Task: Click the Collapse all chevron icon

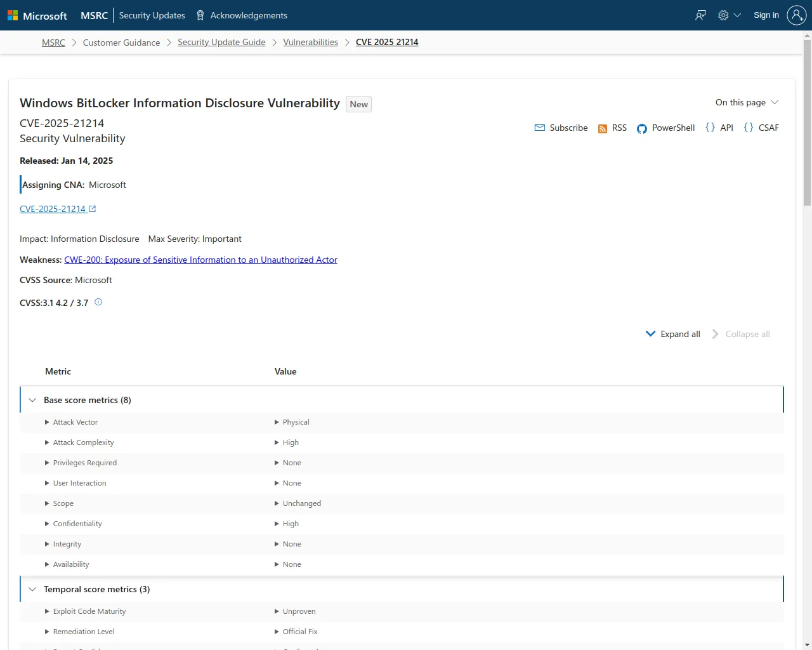Action: click(x=716, y=334)
